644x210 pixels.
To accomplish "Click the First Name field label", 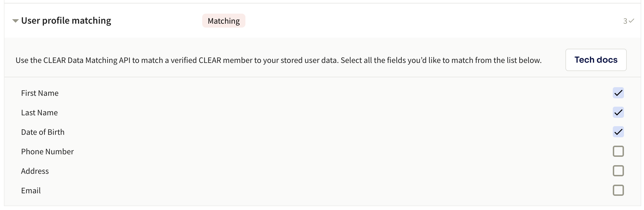I will (x=40, y=93).
